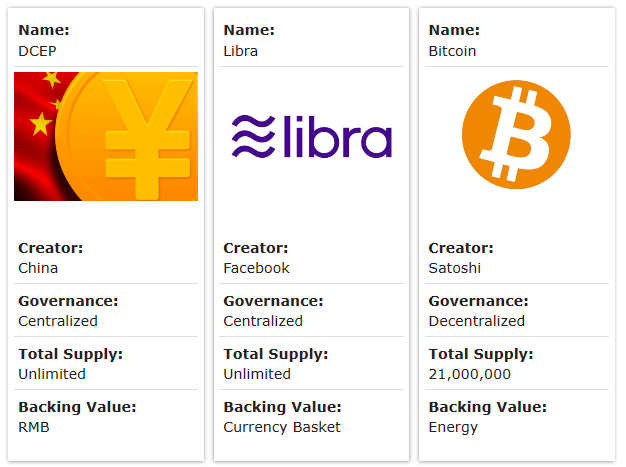Image resolution: width=626 pixels, height=467 pixels.
Task: Click the Energy backing value
Action: pos(453,427)
